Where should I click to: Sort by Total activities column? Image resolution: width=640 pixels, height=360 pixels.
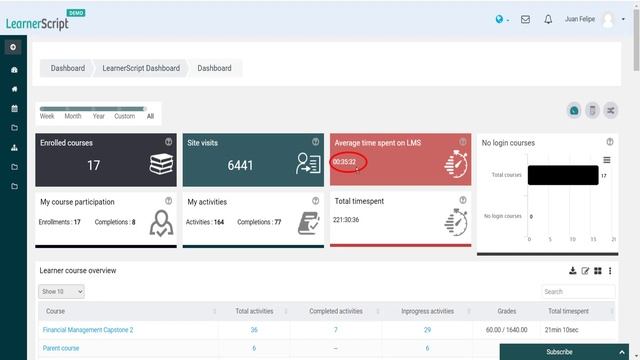pos(254,311)
